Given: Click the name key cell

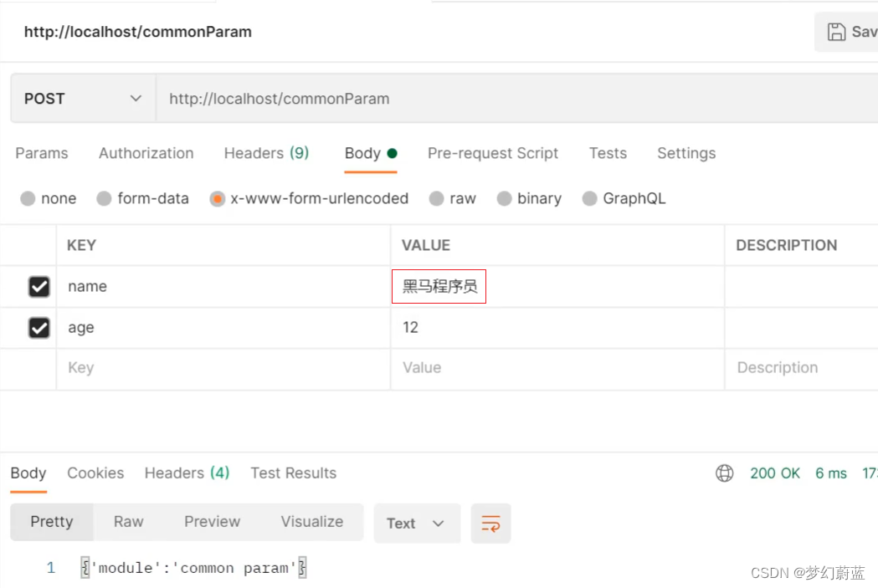Looking at the screenshot, I should click(223, 286).
